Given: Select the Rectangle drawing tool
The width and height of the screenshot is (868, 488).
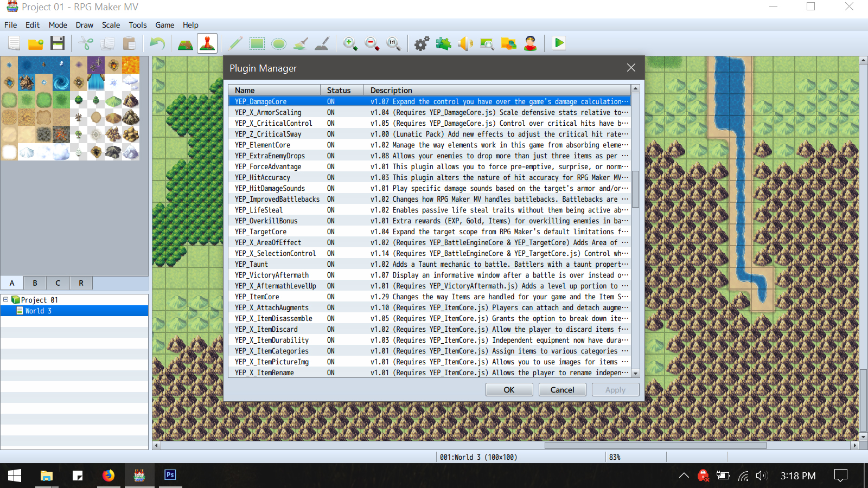Looking at the screenshot, I should 257,43.
